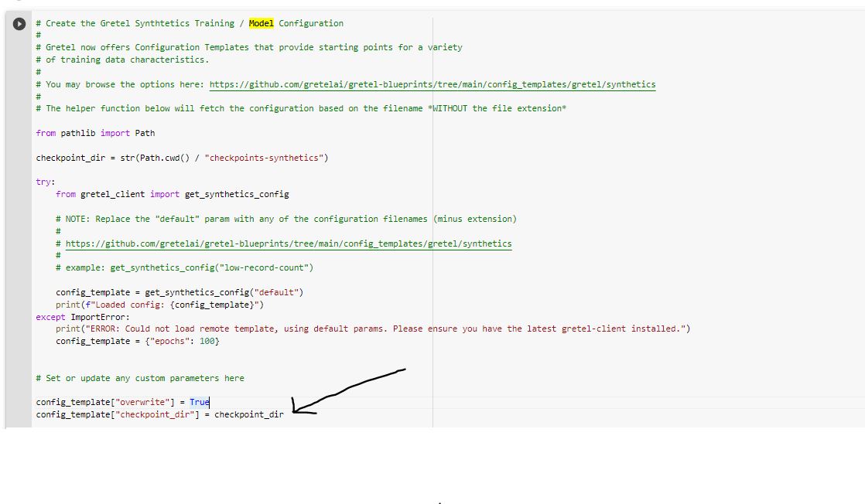
Task: Place cursor on the checkpoint_dir assignment line
Action: [x=159, y=414]
